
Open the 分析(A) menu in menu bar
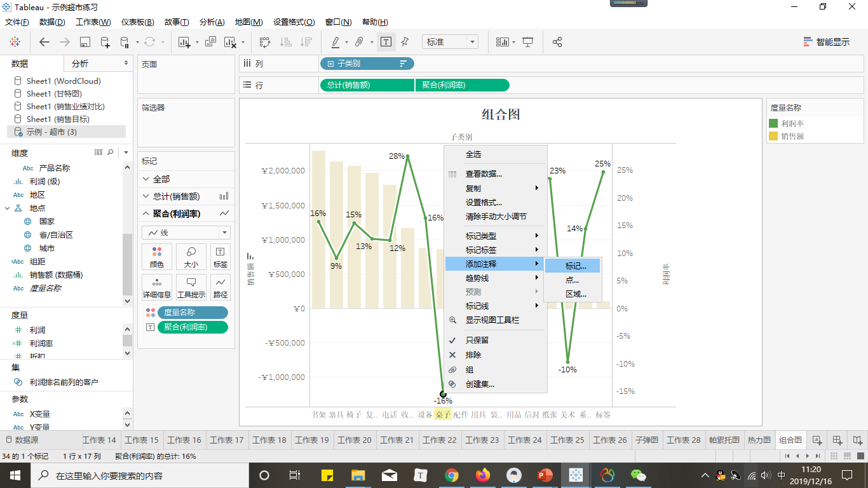click(x=212, y=22)
